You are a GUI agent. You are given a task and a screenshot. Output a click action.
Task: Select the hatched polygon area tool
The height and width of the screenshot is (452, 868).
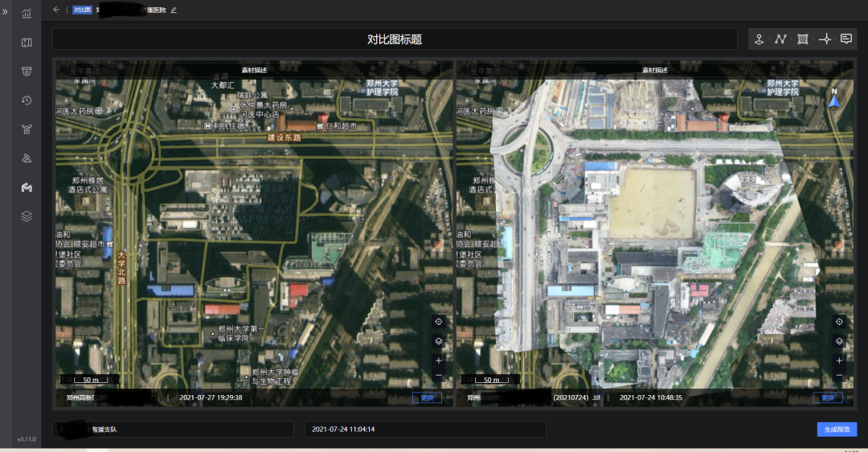coord(802,39)
